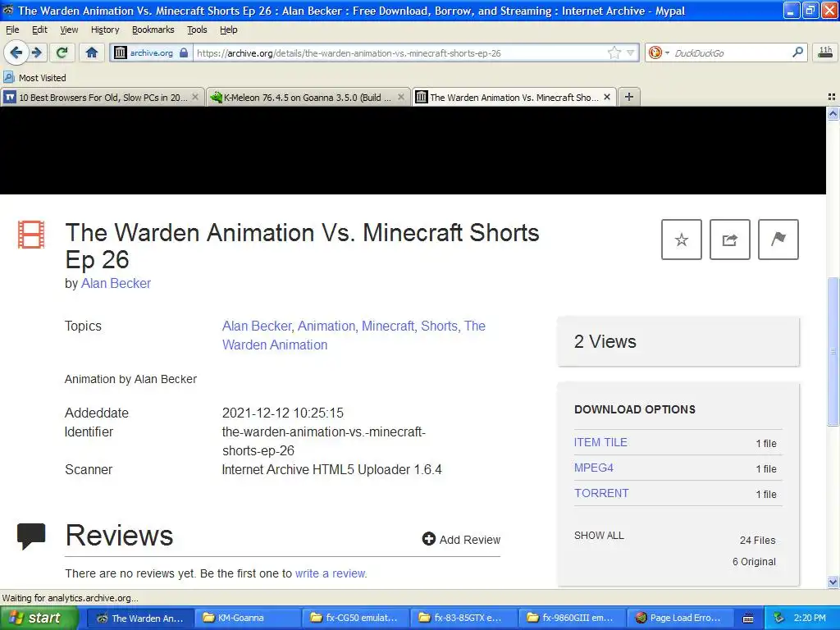Viewport: 840px width, 630px height.
Task: Close the K-Meleon tab
Action: (x=400, y=98)
